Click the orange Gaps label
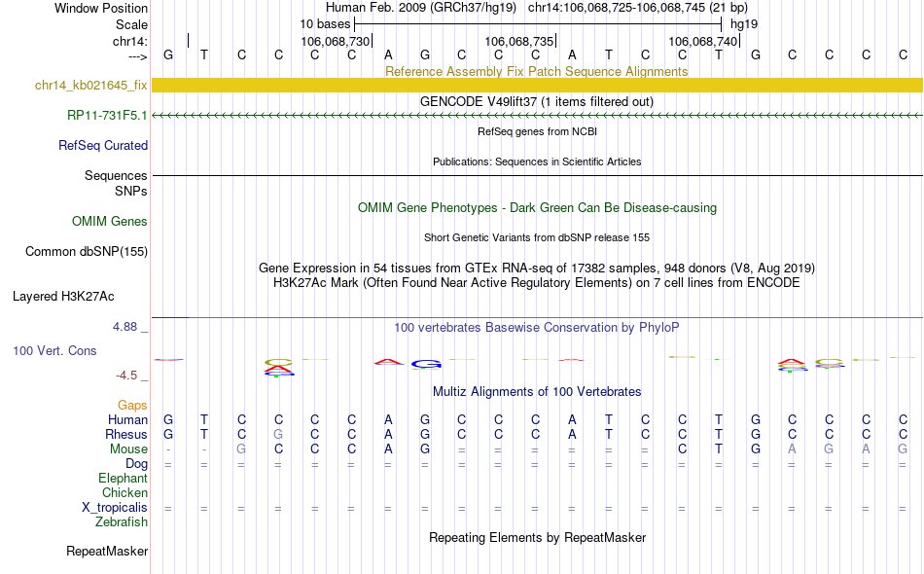Viewport: 924px width, 574px height. pyautogui.click(x=132, y=406)
